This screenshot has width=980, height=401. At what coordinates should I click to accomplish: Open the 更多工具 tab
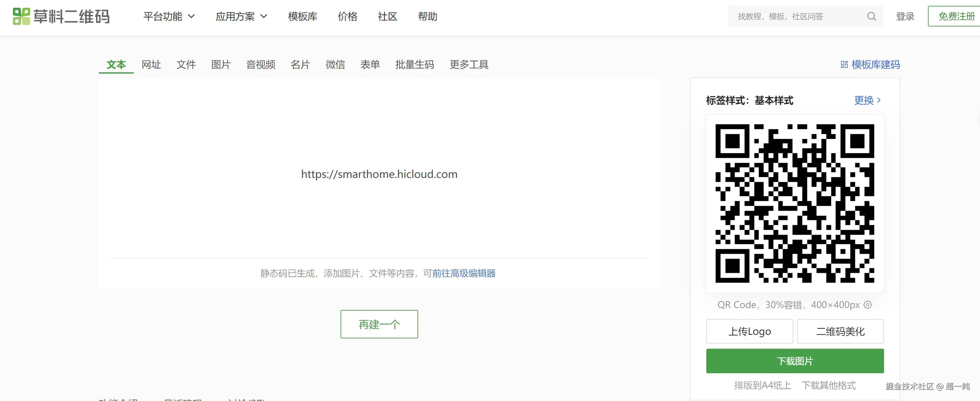point(469,65)
